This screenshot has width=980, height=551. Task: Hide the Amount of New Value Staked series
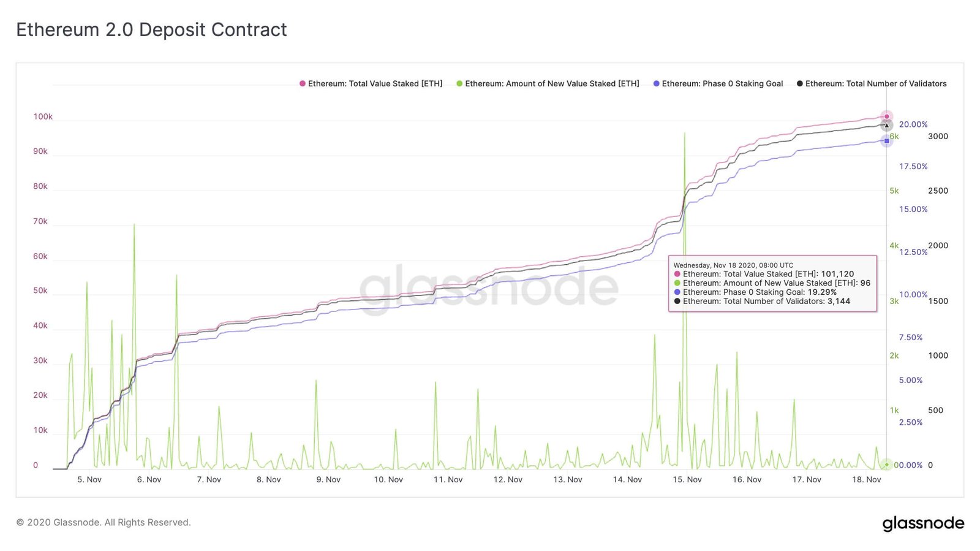tap(552, 83)
